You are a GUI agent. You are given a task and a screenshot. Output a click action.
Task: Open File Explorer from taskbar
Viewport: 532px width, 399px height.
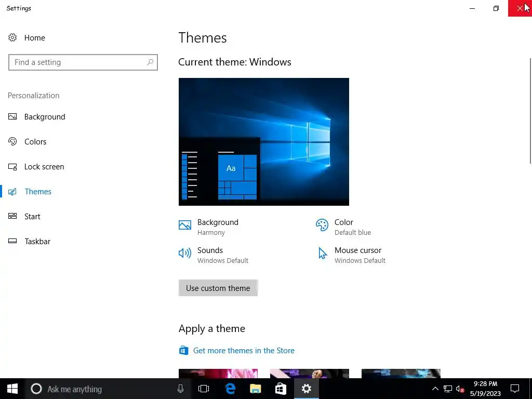pyautogui.click(x=256, y=389)
